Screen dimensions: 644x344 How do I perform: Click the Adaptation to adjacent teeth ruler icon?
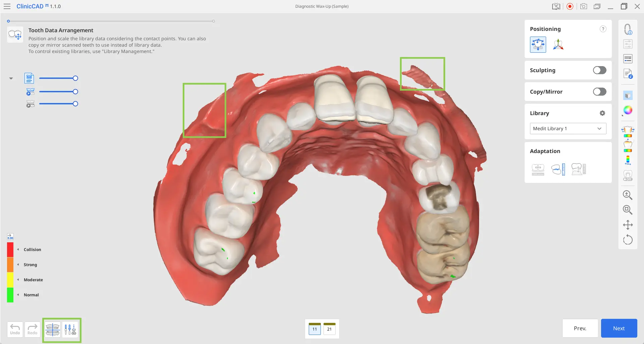pos(558,169)
